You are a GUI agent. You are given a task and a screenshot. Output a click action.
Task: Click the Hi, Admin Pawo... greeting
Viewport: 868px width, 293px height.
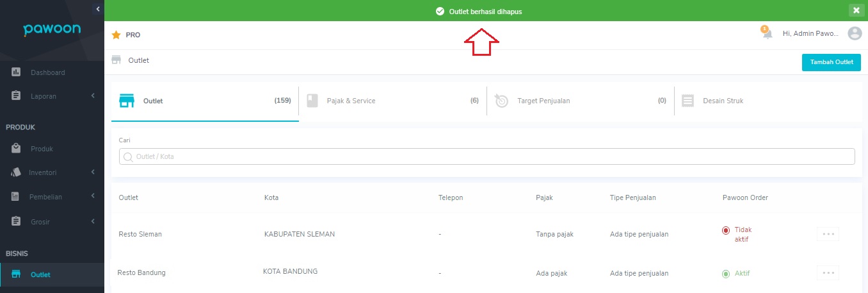point(810,33)
